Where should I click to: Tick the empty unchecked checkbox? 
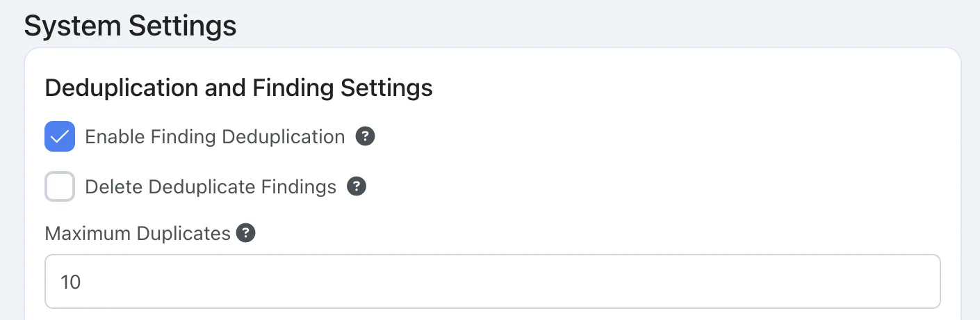[x=60, y=187]
